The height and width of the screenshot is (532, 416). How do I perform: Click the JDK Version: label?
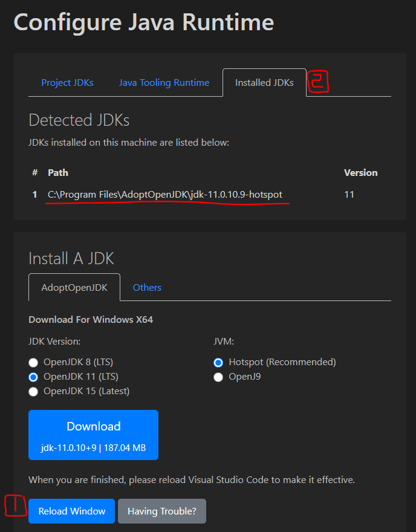[x=54, y=342]
